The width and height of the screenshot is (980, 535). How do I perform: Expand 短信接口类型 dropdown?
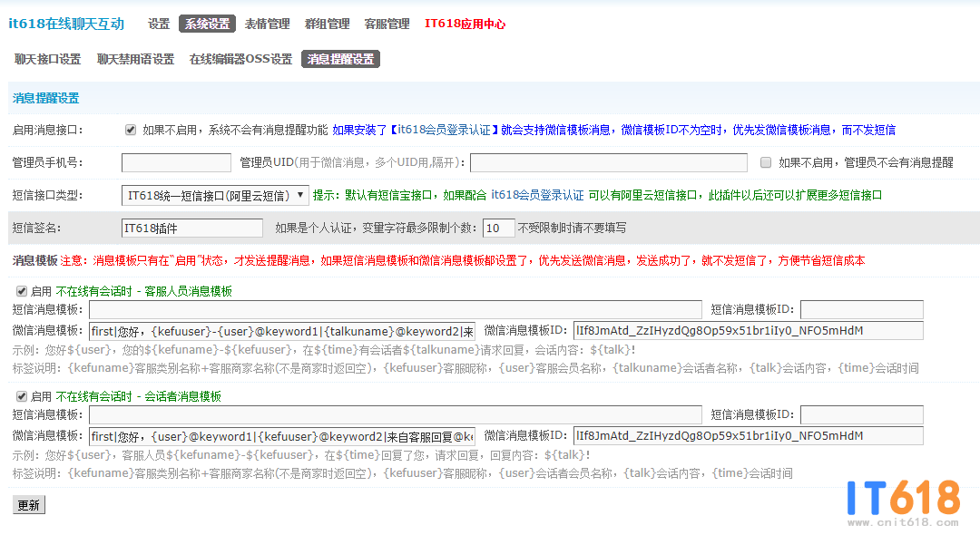click(x=215, y=195)
